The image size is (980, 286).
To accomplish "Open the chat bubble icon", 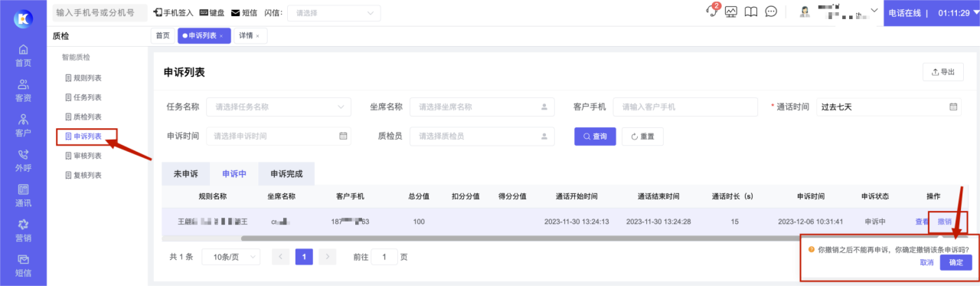I will (771, 12).
